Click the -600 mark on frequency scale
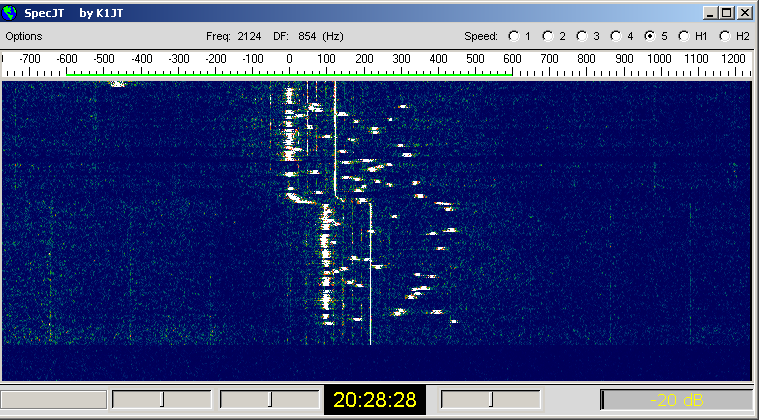759x420 pixels. coord(67,59)
